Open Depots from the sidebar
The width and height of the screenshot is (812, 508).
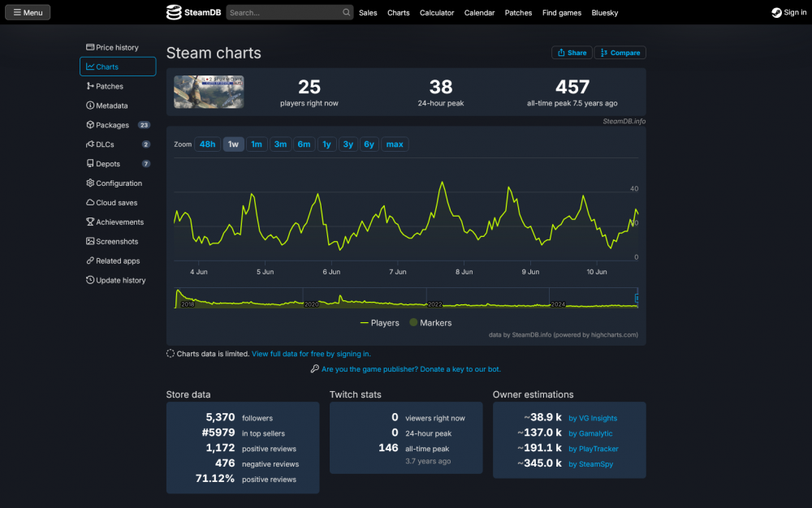[x=106, y=163]
